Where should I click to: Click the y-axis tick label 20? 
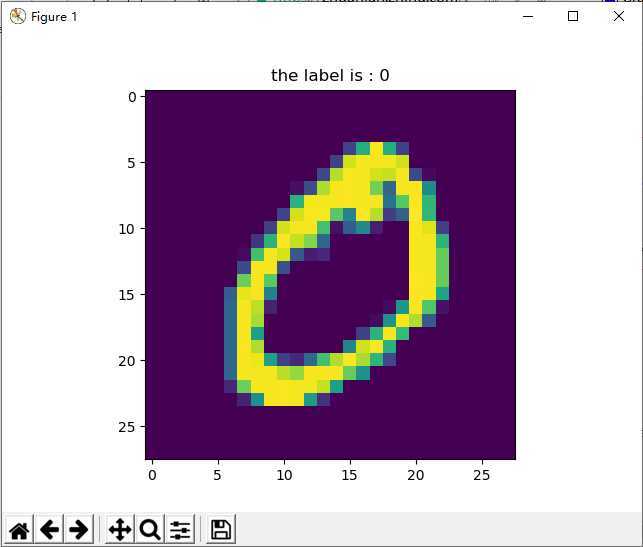coord(126,361)
